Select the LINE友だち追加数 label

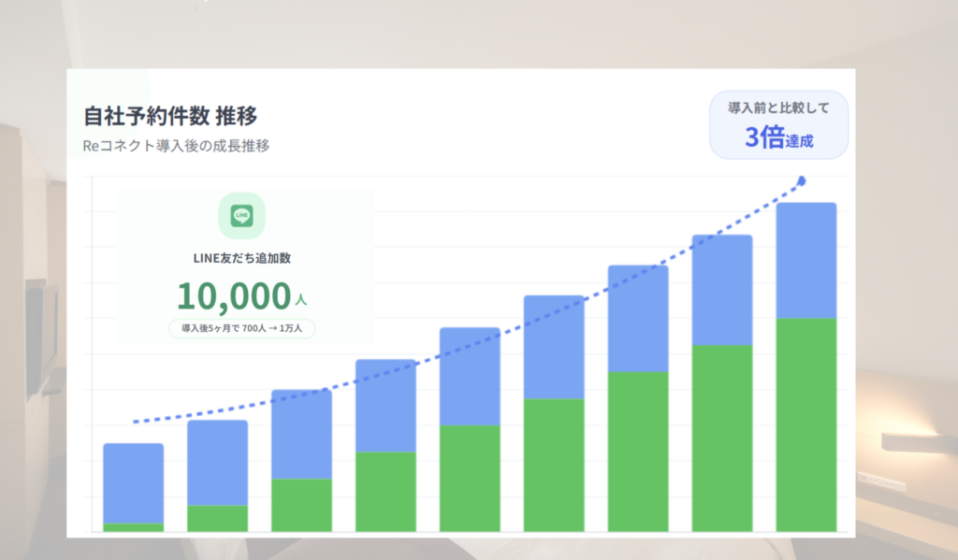tap(241, 257)
